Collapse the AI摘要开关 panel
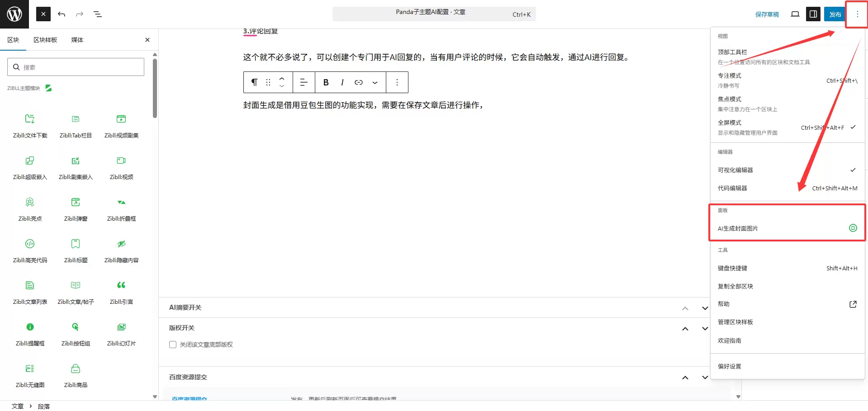This screenshot has width=868, height=411. [x=685, y=307]
